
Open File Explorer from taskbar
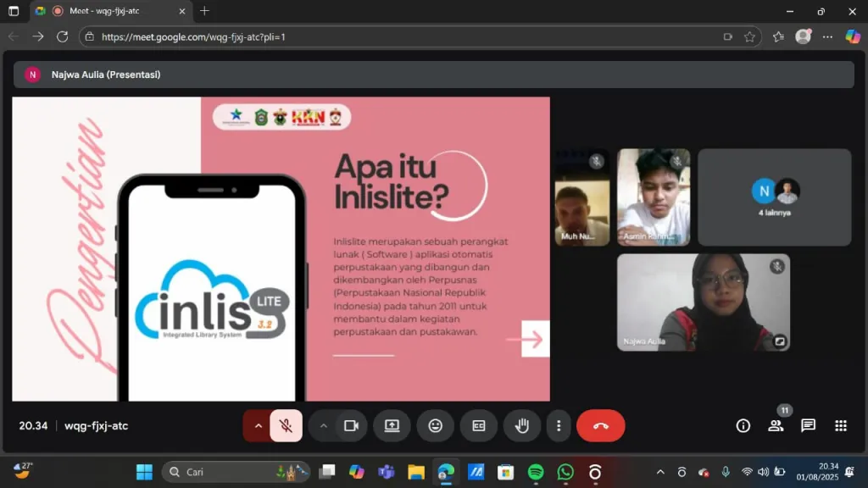pyautogui.click(x=416, y=472)
